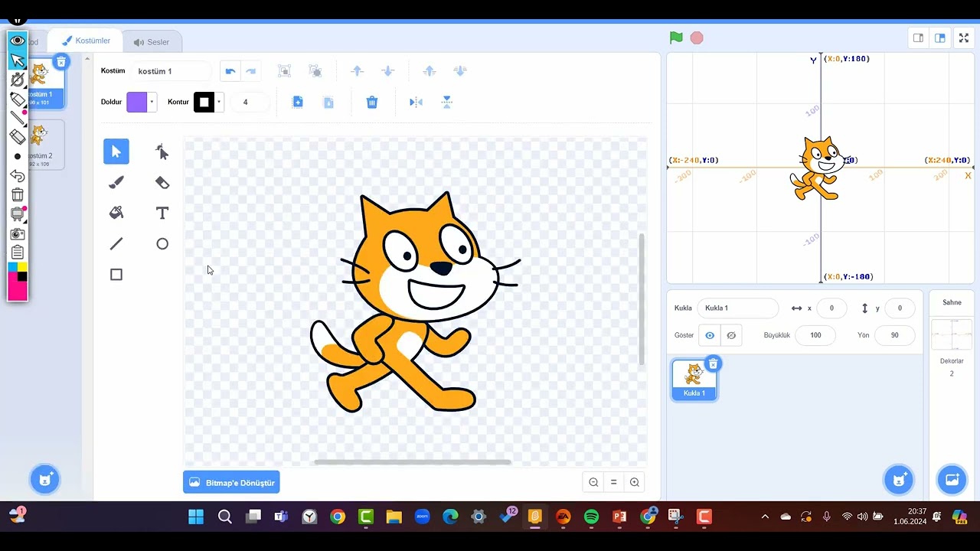The image size is (980, 551).
Task: Select the pointer in annotation toolbar
Action: 18,60
